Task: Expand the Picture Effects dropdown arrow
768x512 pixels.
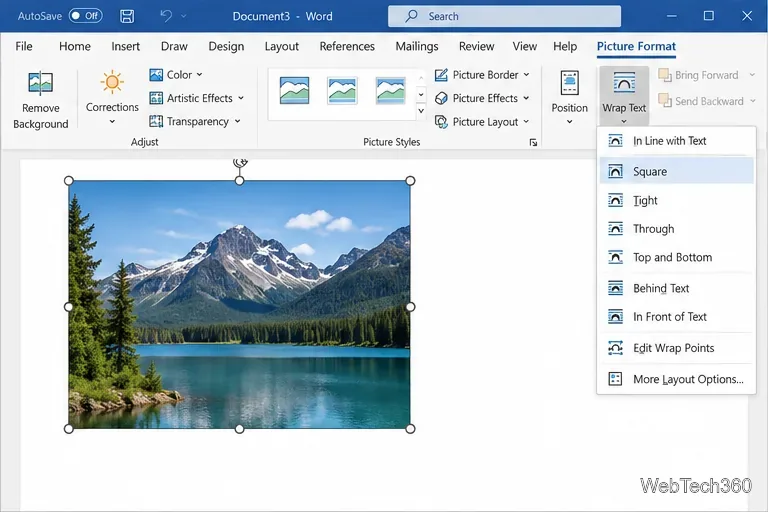Action: click(526, 98)
